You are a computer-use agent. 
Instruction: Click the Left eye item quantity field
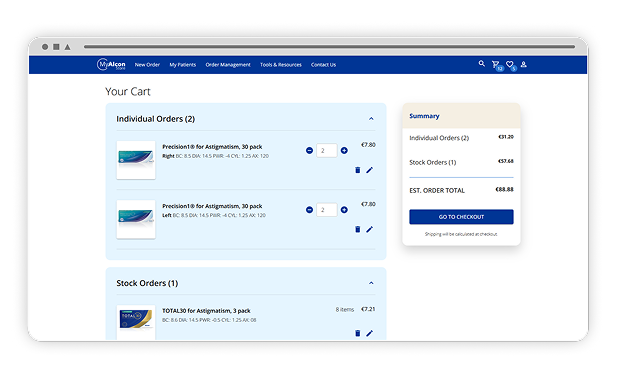point(327,210)
